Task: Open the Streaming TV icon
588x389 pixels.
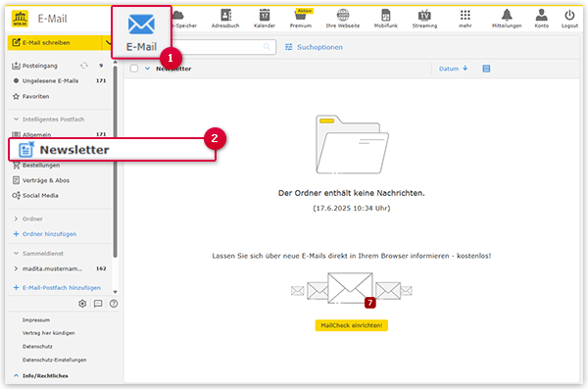Action: pyautogui.click(x=424, y=19)
